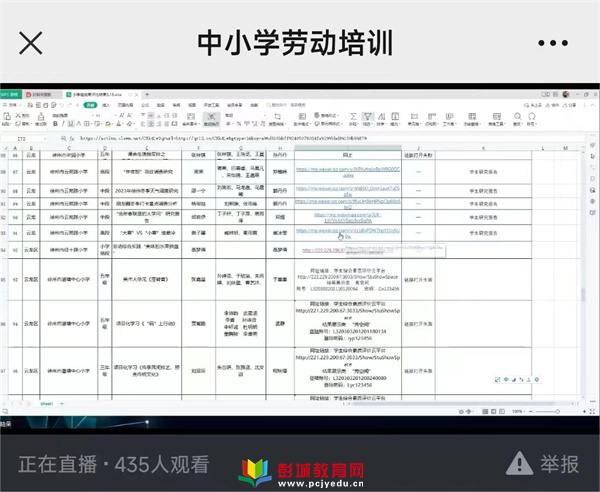
Task: Open the 文件 File menu
Action: pyautogui.click(x=11, y=105)
